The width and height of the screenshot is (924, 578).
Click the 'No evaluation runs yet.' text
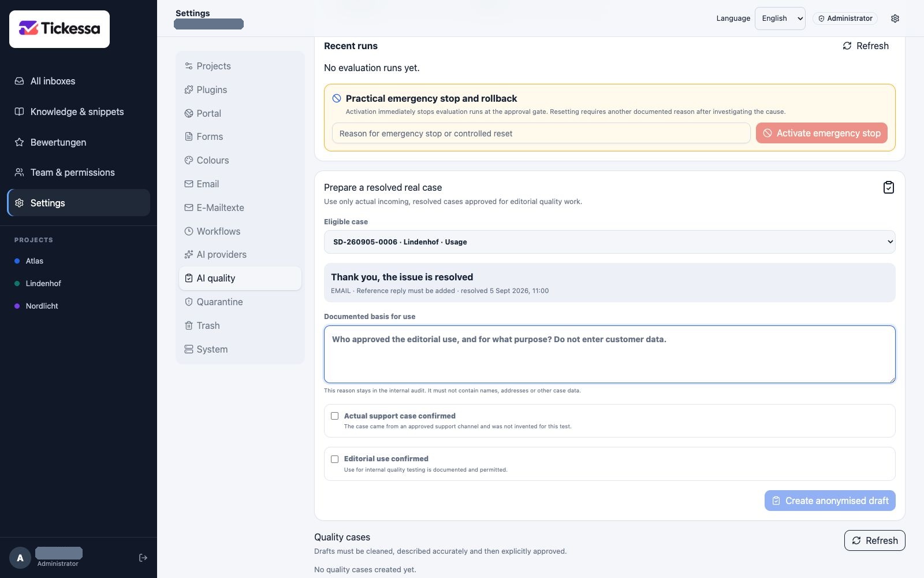(372, 68)
